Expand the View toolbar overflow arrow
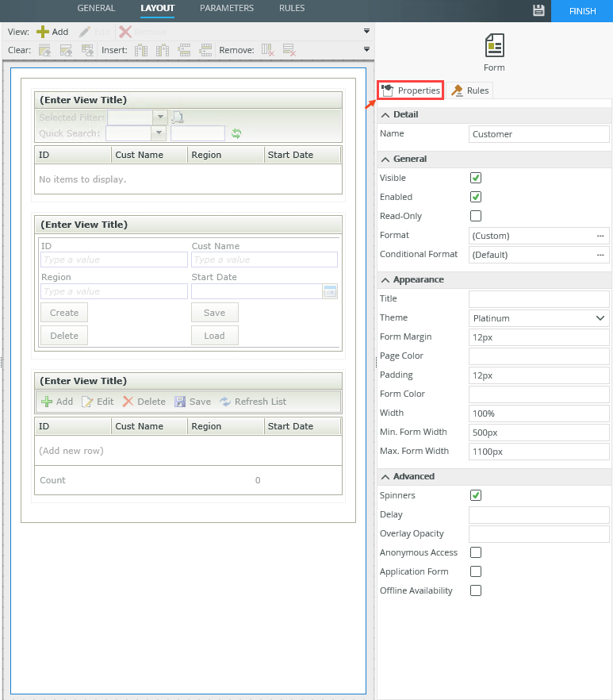The width and height of the screenshot is (613, 700). pos(366,31)
